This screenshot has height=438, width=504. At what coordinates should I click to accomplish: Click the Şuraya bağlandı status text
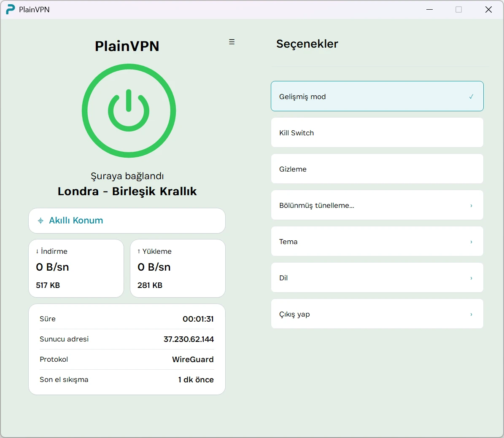pos(127,176)
